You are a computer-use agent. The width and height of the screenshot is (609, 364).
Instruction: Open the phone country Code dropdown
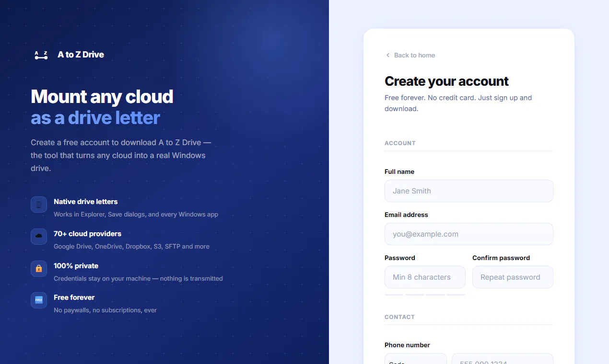click(415, 359)
